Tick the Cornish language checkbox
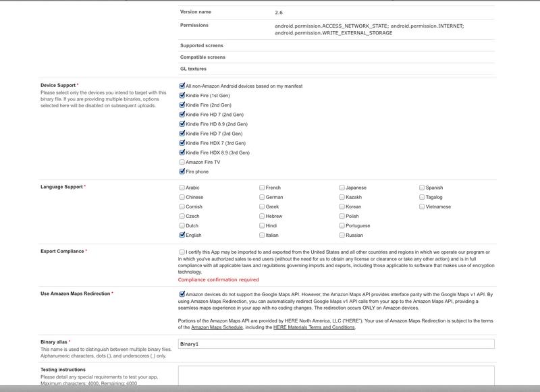Screen dimensions: 540x392 coord(182,206)
